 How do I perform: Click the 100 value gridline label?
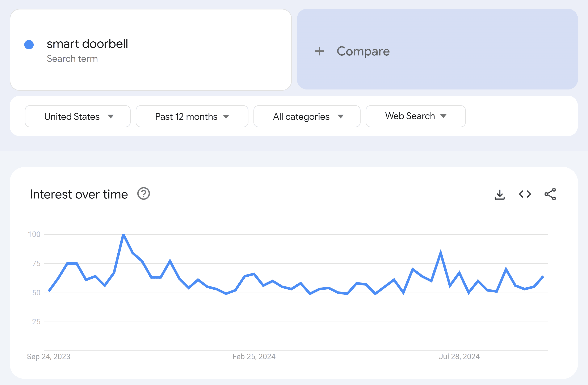[35, 234]
